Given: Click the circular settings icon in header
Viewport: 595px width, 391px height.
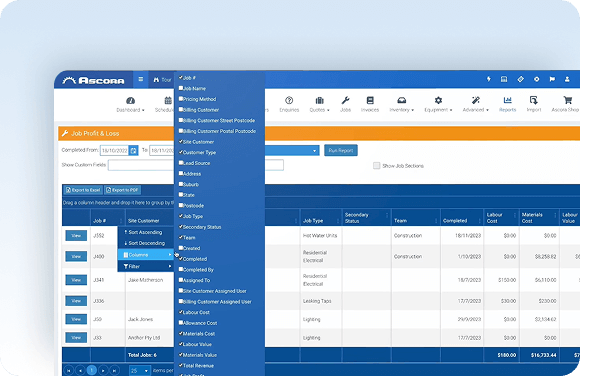Looking at the screenshot, I should [537, 79].
